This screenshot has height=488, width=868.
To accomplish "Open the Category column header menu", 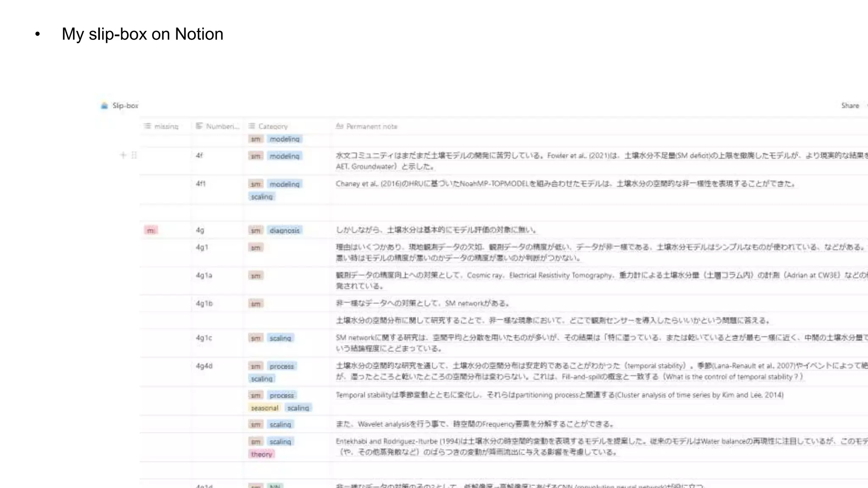I will pyautogui.click(x=273, y=126).
